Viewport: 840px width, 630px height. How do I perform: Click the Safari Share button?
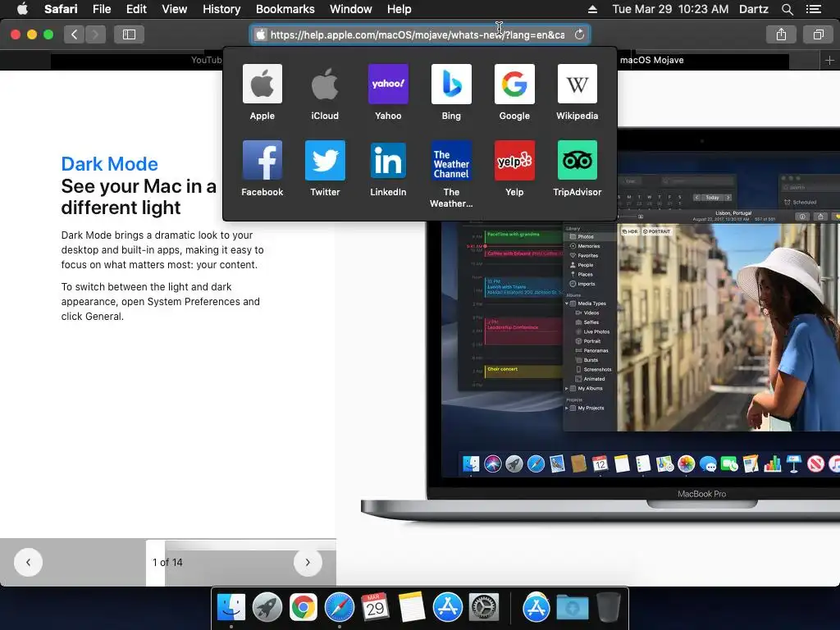pyautogui.click(x=781, y=34)
